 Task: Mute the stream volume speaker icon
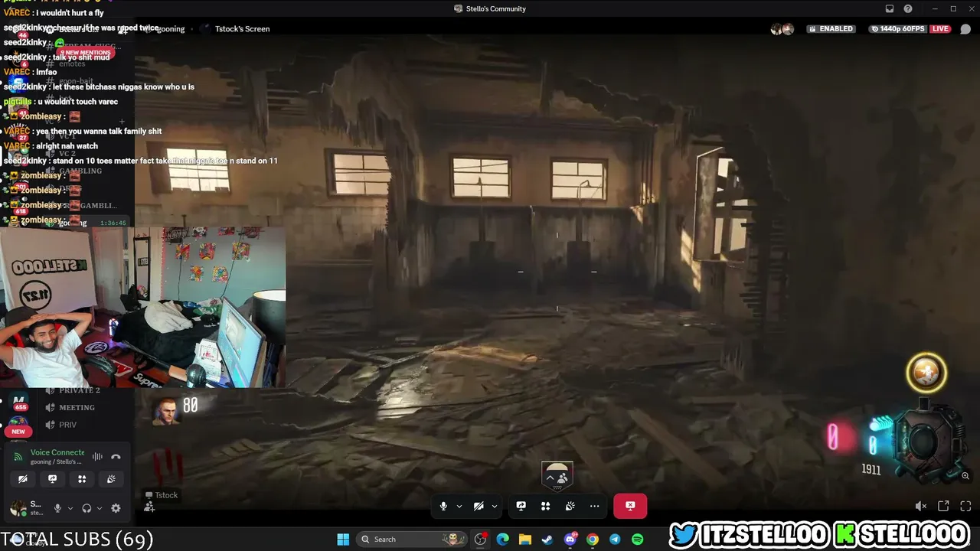(921, 506)
